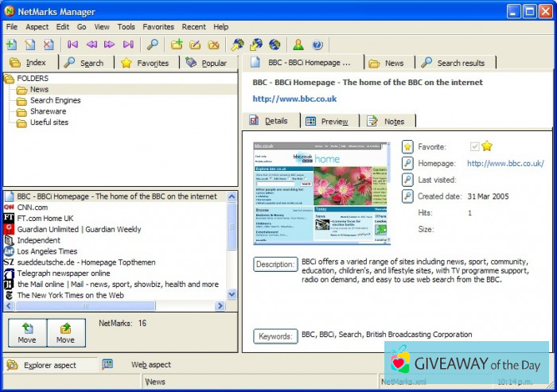
Task: Click the add new NetMark toolbar icon
Action: [x=11, y=45]
